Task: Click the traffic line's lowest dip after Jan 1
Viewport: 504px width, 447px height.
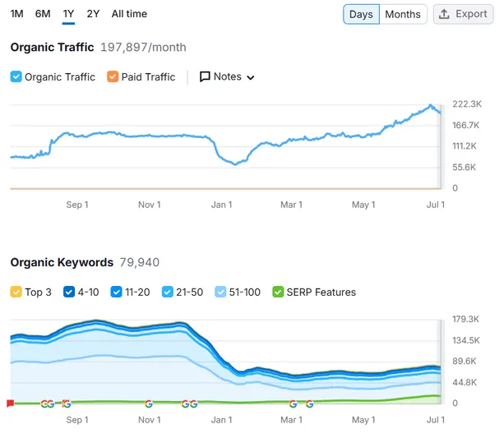Action: (235, 164)
